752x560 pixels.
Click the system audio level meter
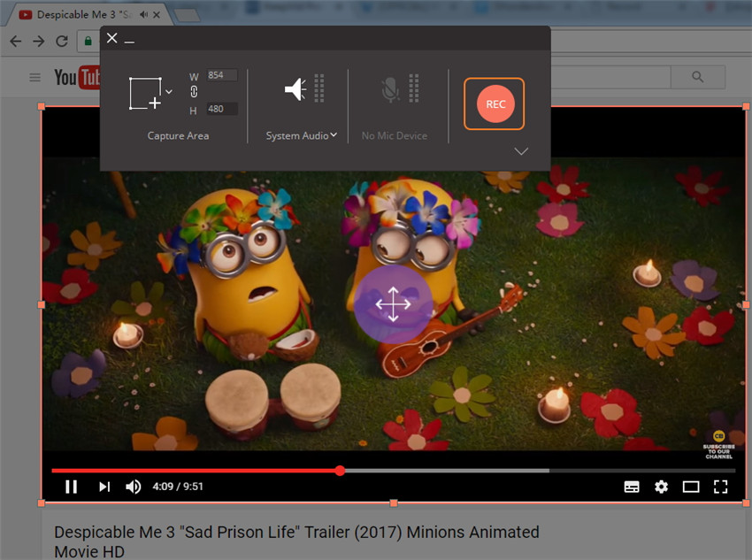pyautogui.click(x=318, y=88)
